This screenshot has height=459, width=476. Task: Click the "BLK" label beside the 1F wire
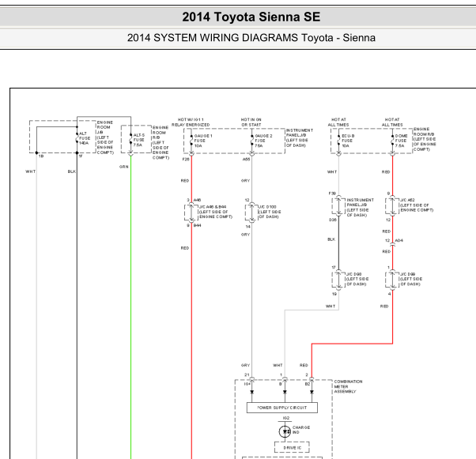72,171
